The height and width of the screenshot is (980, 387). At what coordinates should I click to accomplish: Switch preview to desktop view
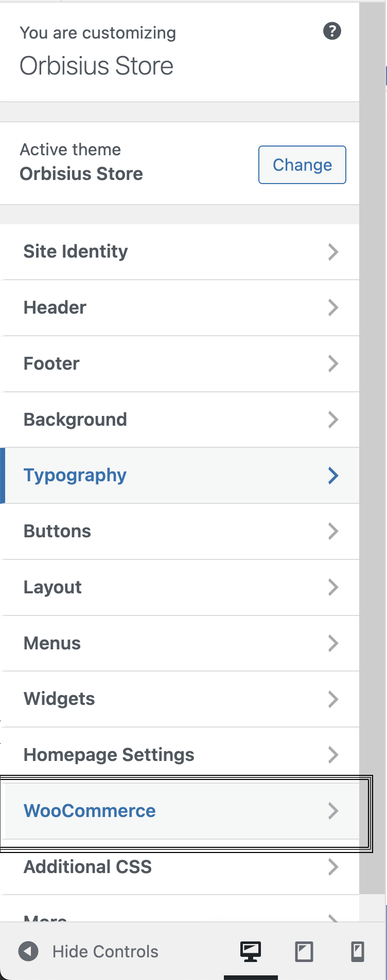250,951
